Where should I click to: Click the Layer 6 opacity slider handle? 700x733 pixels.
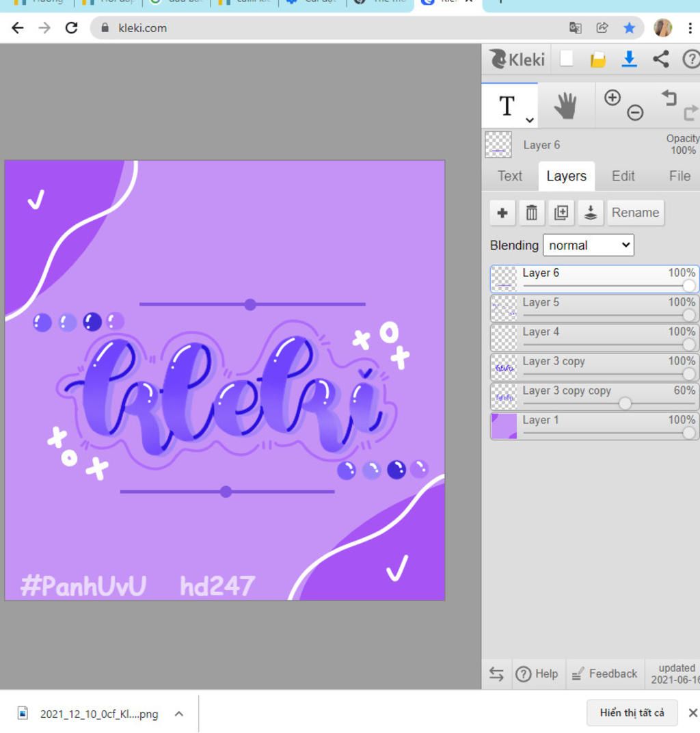689,286
